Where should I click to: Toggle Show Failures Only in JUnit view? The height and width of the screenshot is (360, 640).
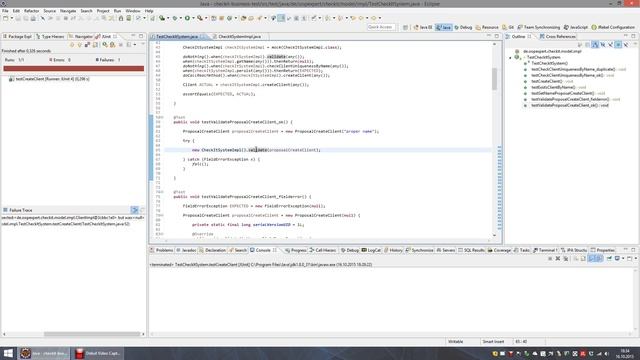click(87, 44)
